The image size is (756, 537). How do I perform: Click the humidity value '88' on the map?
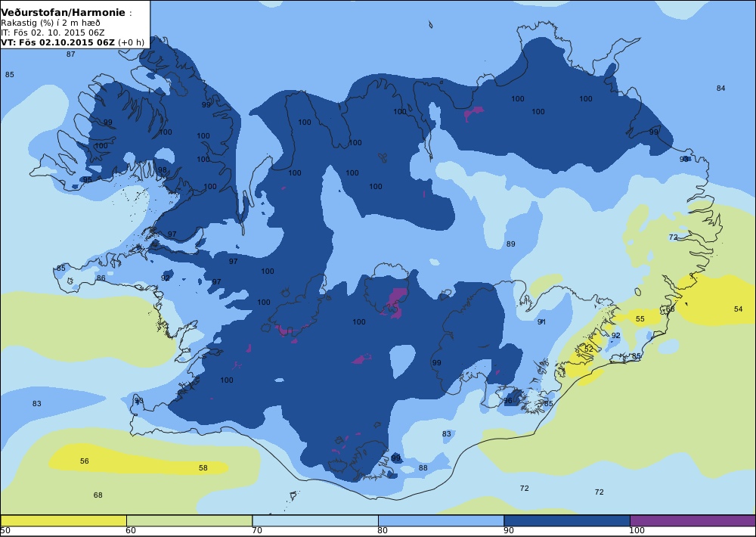tap(423, 468)
